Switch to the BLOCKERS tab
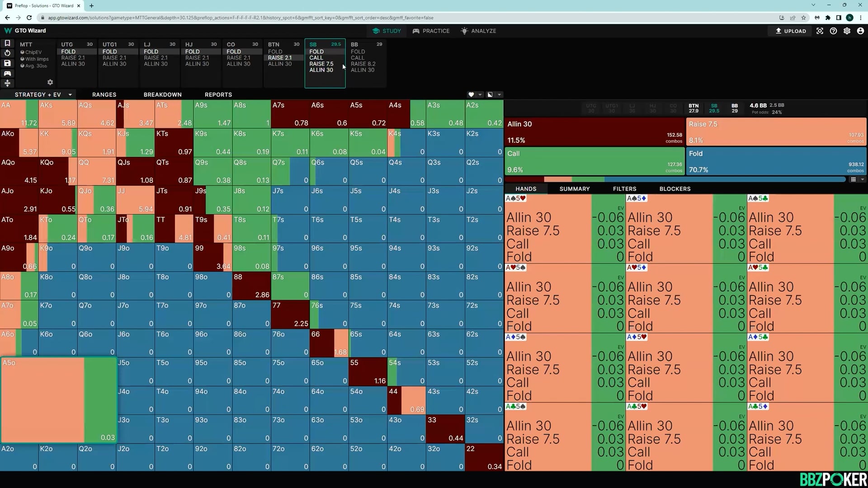868x488 pixels. click(x=675, y=189)
